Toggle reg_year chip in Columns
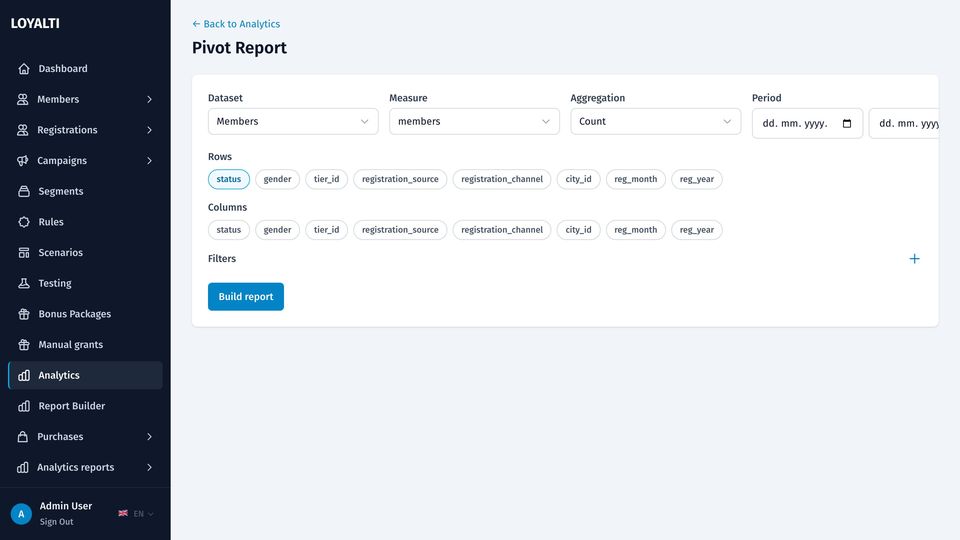 pos(697,230)
